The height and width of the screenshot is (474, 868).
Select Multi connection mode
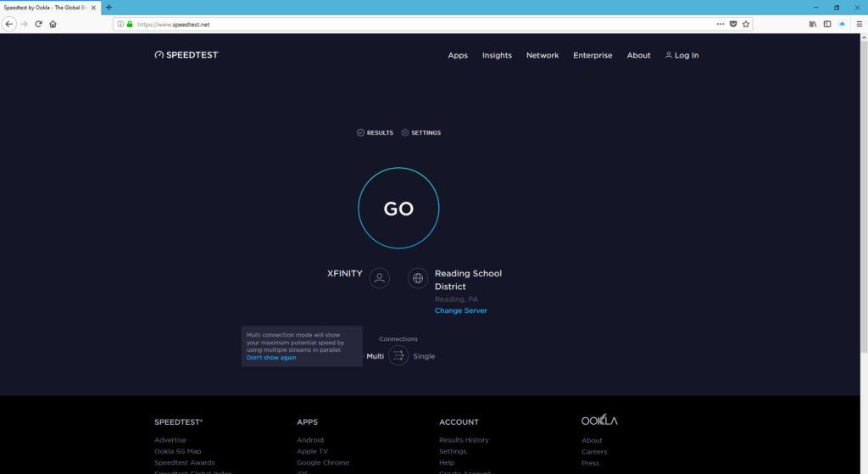coord(375,356)
